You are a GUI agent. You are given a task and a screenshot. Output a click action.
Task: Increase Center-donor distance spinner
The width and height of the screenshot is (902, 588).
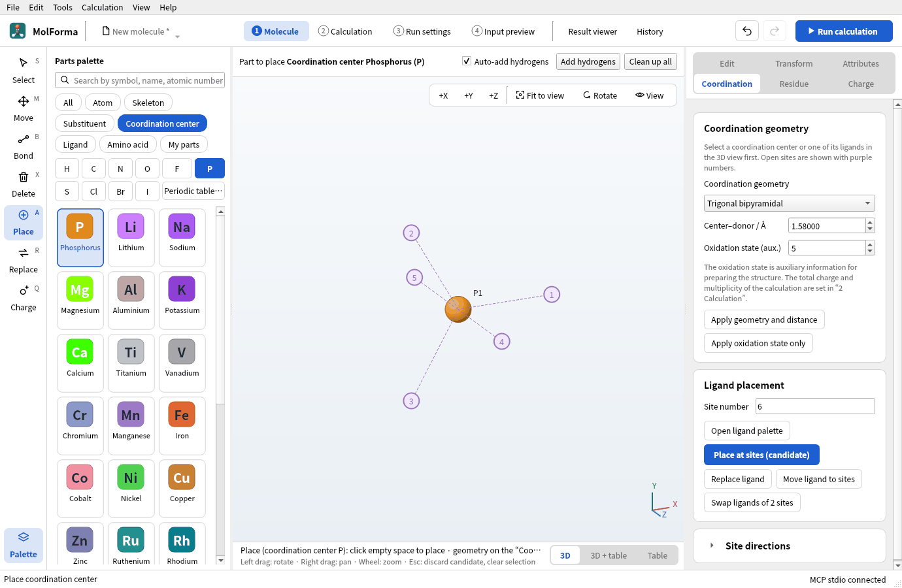870,223
